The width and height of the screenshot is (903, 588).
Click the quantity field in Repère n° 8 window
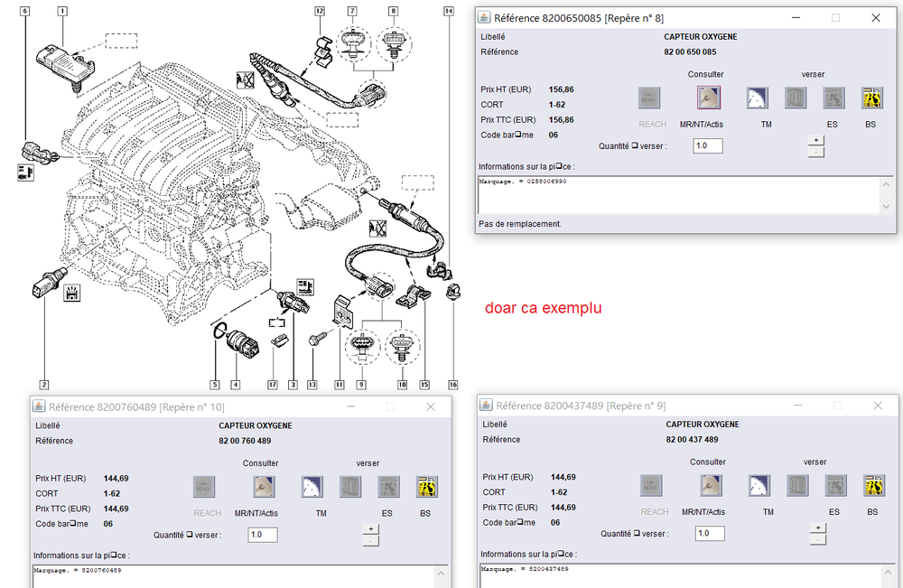(708, 145)
